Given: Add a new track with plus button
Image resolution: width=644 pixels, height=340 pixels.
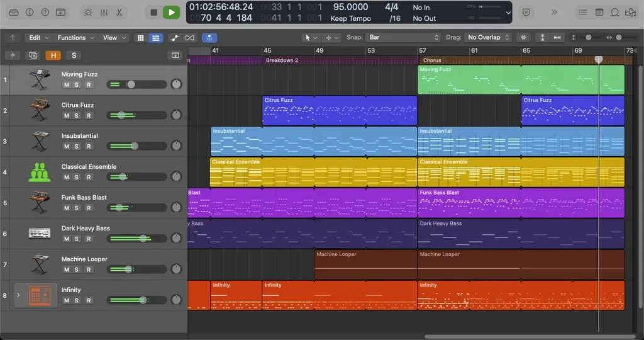Looking at the screenshot, I should point(13,55).
